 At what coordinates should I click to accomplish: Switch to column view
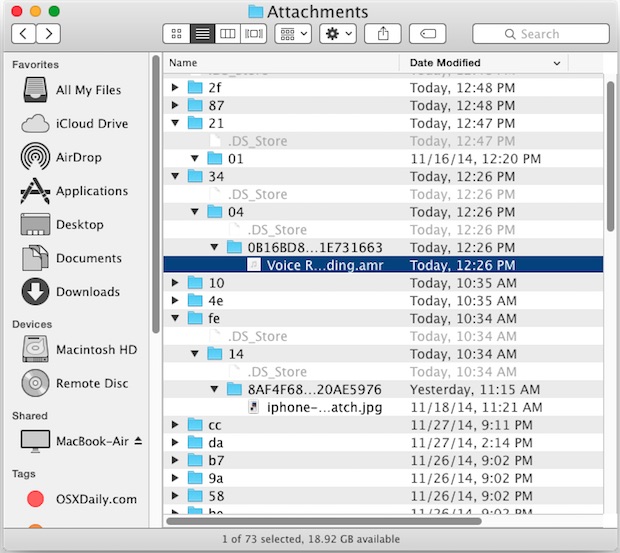coord(228,34)
